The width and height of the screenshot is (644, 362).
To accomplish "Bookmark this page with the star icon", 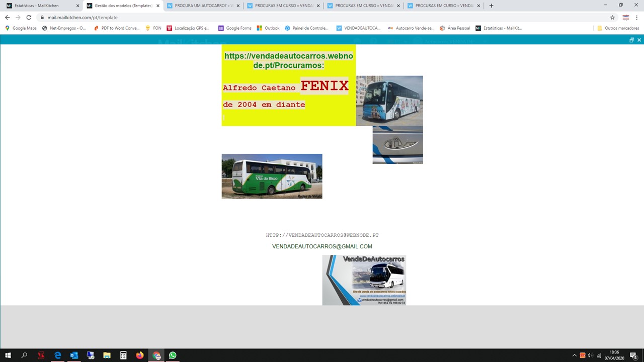I will tap(612, 18).
